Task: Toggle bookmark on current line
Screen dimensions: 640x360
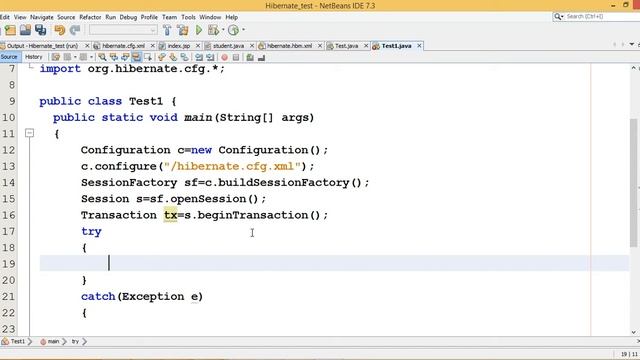Action: pyautogui.click(x=184, y=57)
